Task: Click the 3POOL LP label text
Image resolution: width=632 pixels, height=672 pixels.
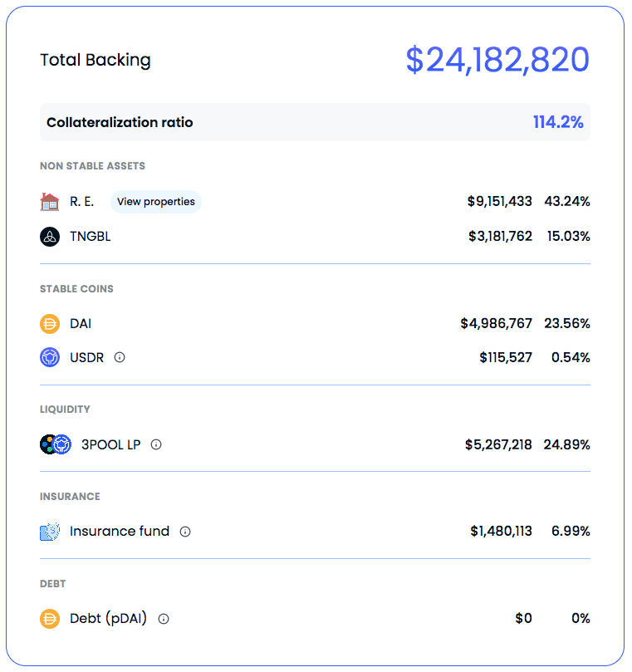Action: coord(110,444)
